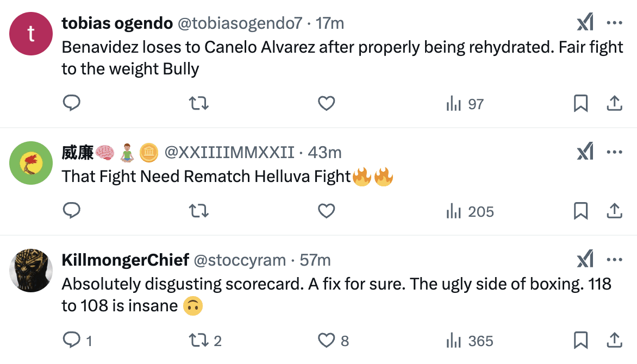Click Grok icon on @XXIIIIMMXXII tweet
637x364 pixels.
585,152
